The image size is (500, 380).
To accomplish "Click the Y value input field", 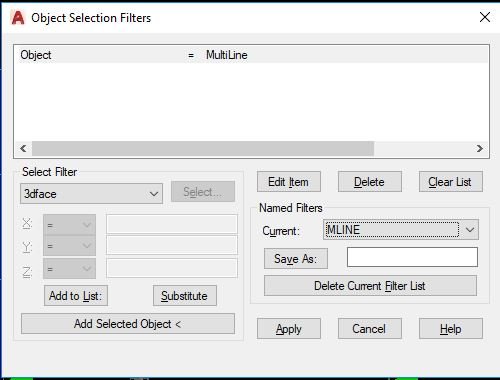I will [172, 245].
